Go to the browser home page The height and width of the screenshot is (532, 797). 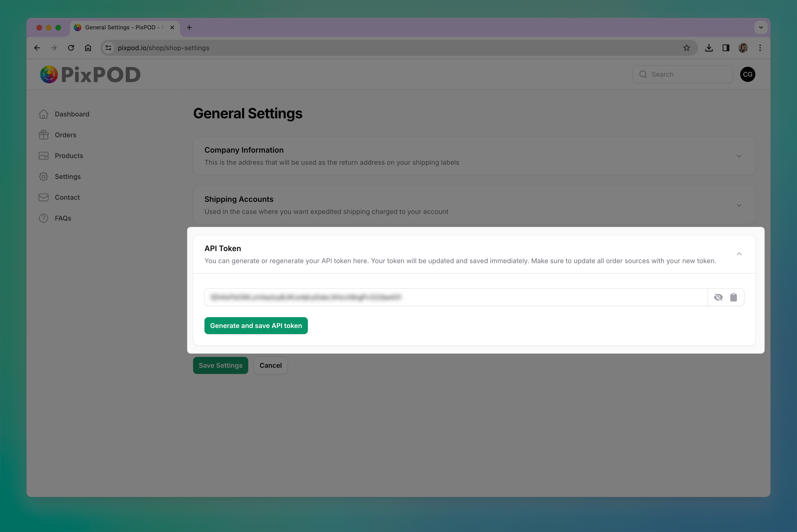click(x=88, y=48)
